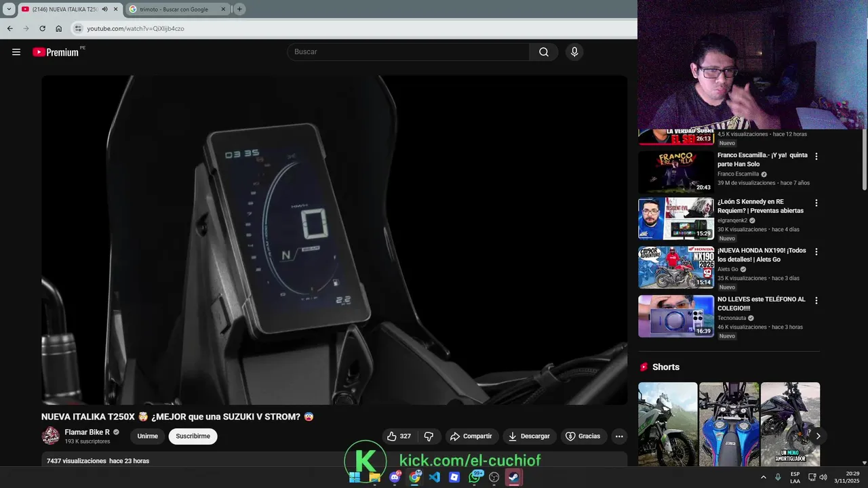Send Gracias super thanks
Screen dimensions: 868x488
(x=583, y=436)
